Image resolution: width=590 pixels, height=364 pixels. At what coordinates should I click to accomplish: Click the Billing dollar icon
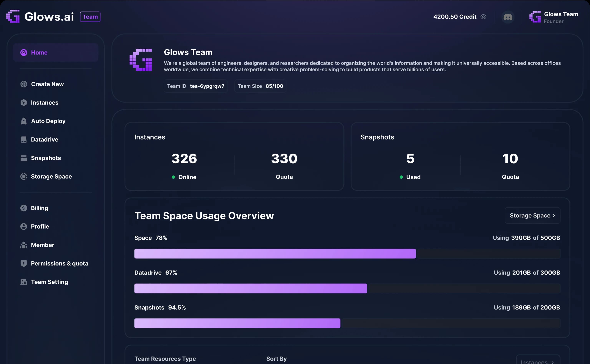(x=24, y=208)
